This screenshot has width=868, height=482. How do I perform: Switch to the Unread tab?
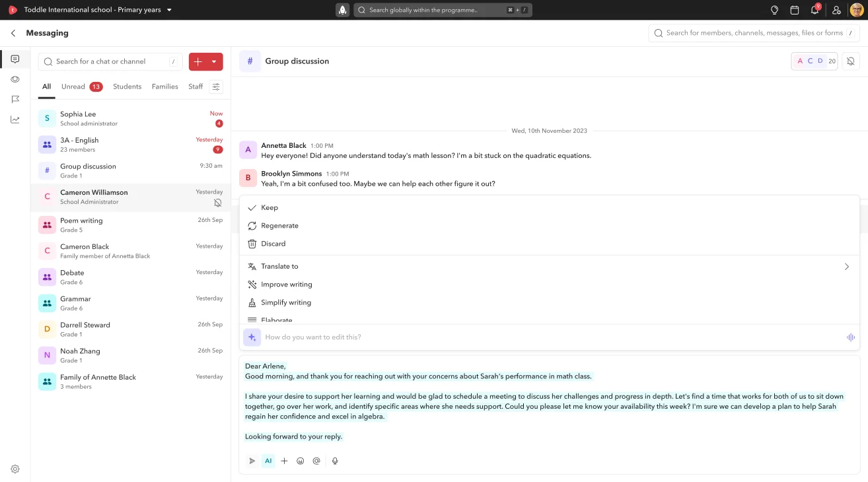pyautogui.click(x=82, y=86)
